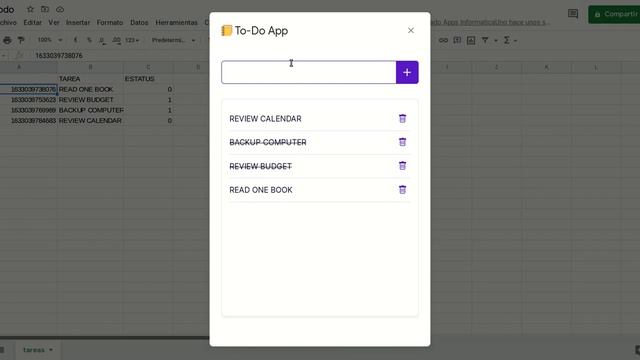Click the decrease decimal places icon
640x360 pixels.
tap(102, 40)
